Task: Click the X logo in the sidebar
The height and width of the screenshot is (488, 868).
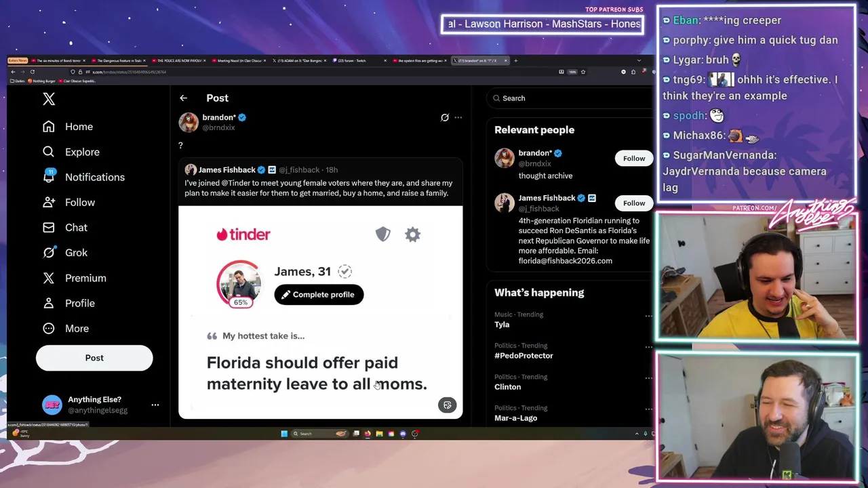Action: point(49,99)
